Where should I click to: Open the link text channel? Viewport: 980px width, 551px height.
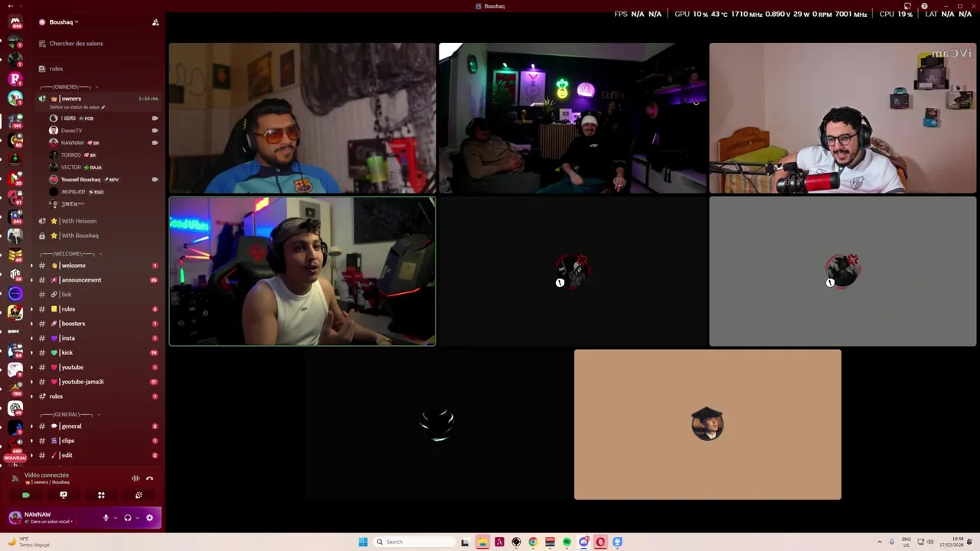point(98,295)
